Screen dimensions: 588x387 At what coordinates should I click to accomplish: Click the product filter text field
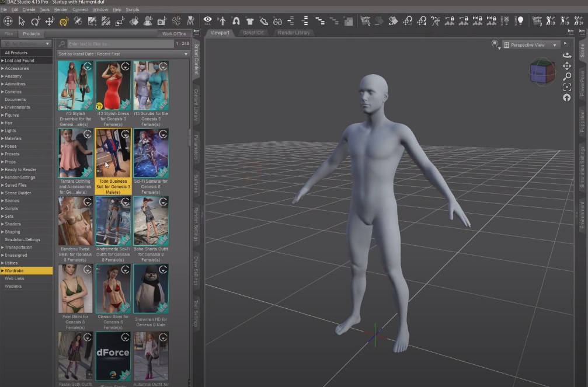[120, 44]
